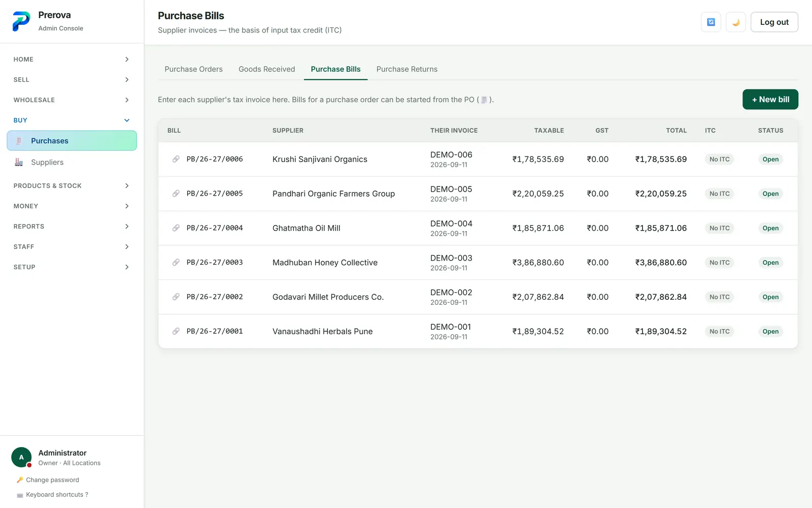
Task: Click supplier Krushi Sanjivani Organics
Action: tap(320, 159)
